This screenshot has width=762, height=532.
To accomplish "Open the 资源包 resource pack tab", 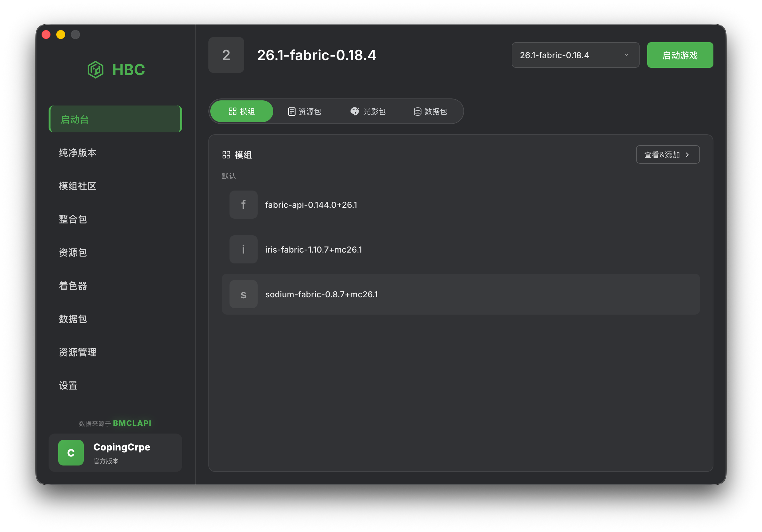I will tap(304, 112).
